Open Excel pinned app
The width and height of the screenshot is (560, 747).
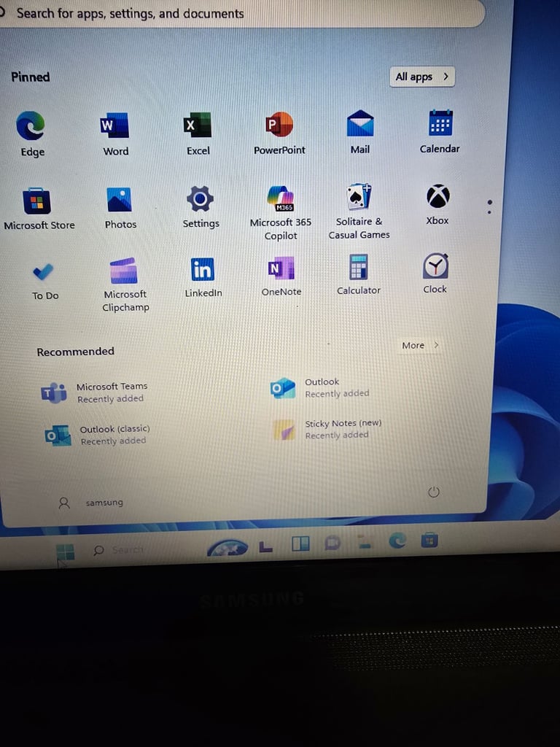coord(198,133)
